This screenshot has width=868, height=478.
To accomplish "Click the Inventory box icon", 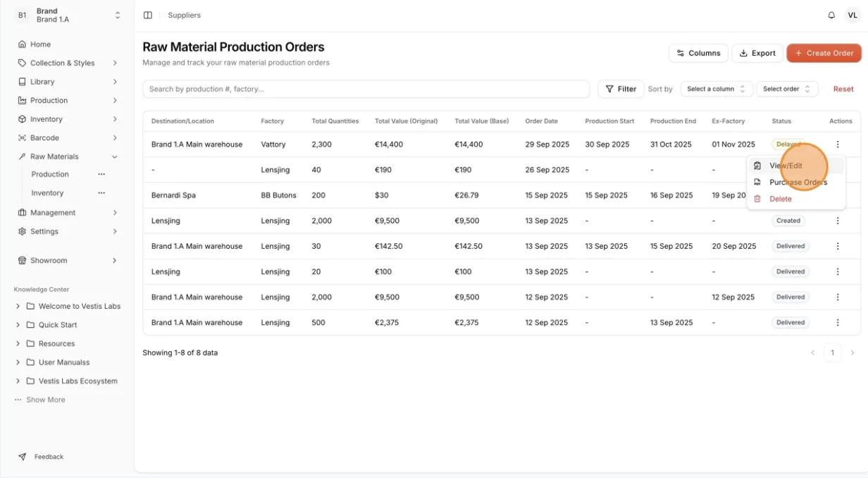I will point(22,119).
